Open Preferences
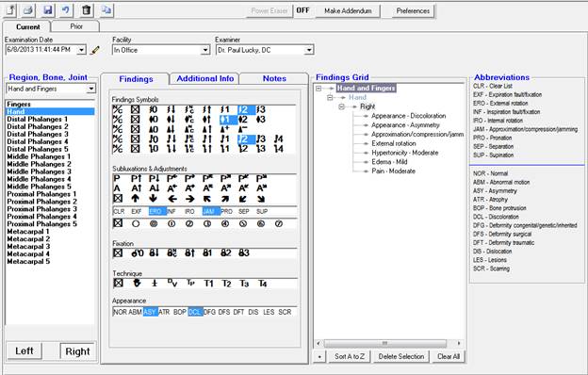 [x=413, y=11]
